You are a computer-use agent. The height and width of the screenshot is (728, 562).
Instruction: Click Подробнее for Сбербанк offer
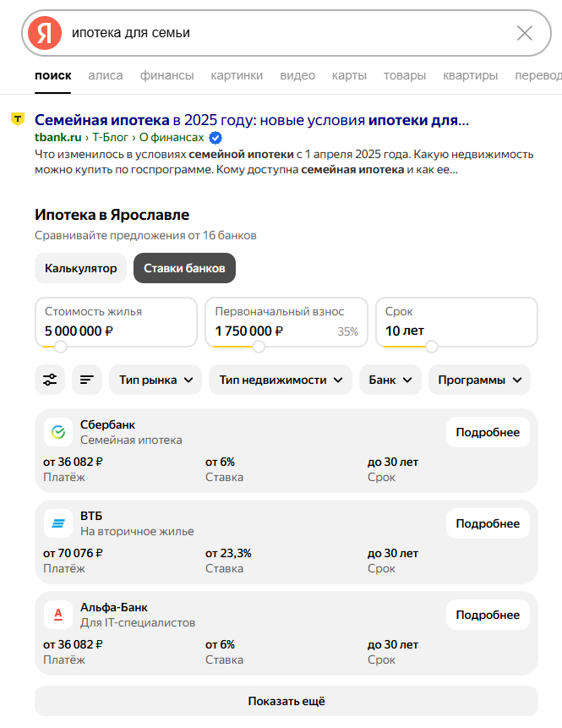488,432
